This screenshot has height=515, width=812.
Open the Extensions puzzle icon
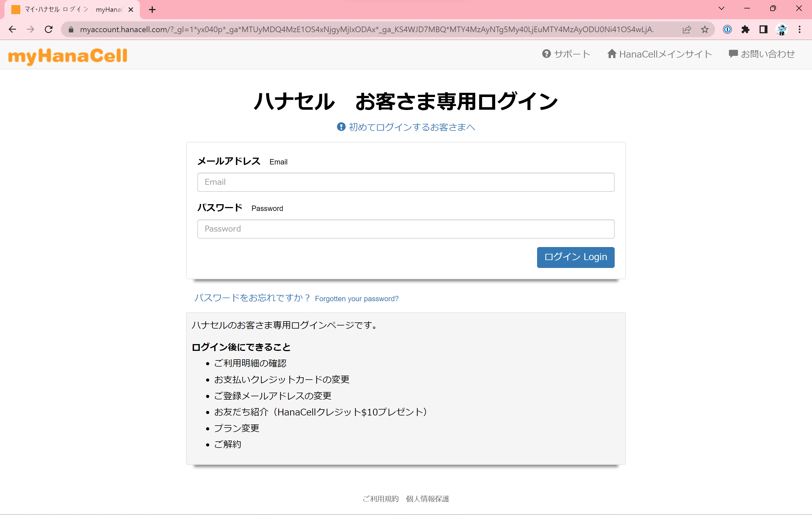pos(745,30)
